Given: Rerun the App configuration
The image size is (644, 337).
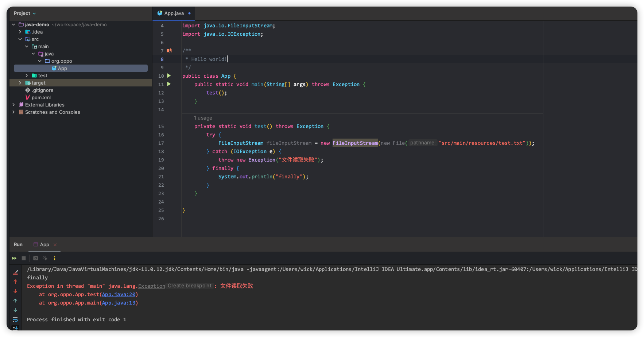Looking at the screenshot, I should coord(14,258).
